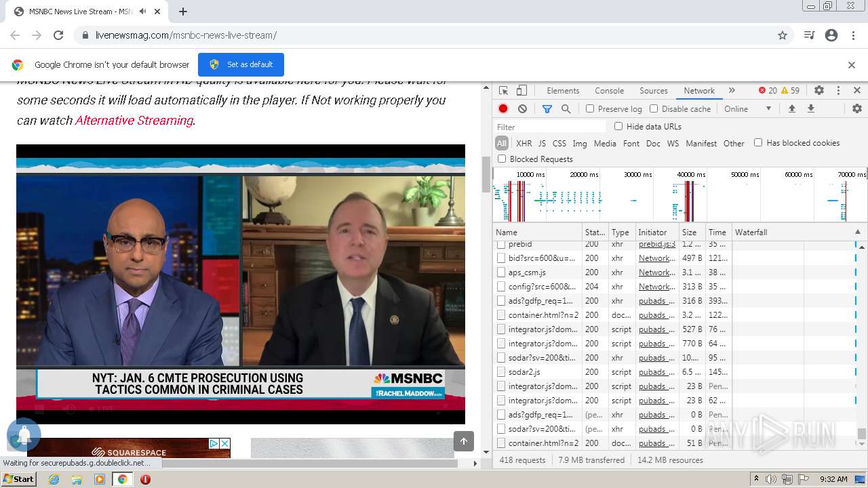
Task: Open Chrome three-dot menu
Action: point(853,35)
